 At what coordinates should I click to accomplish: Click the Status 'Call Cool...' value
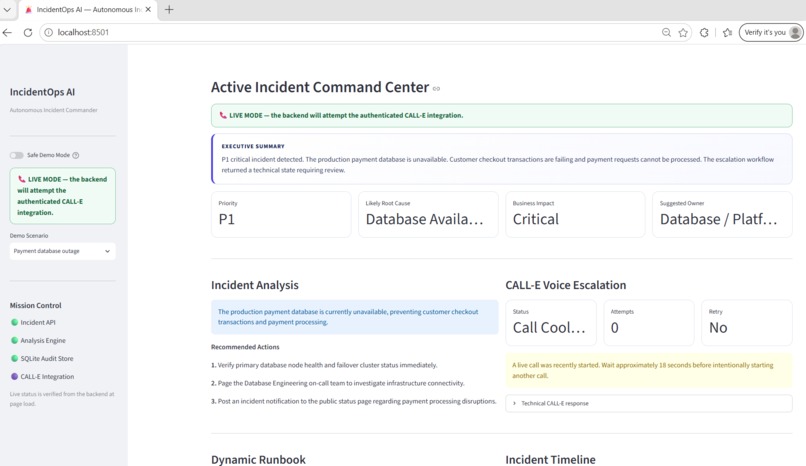point(549,328)
